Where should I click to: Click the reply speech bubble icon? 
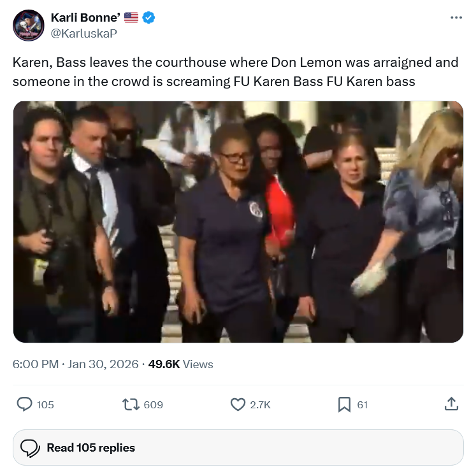[x=24, y=404]
